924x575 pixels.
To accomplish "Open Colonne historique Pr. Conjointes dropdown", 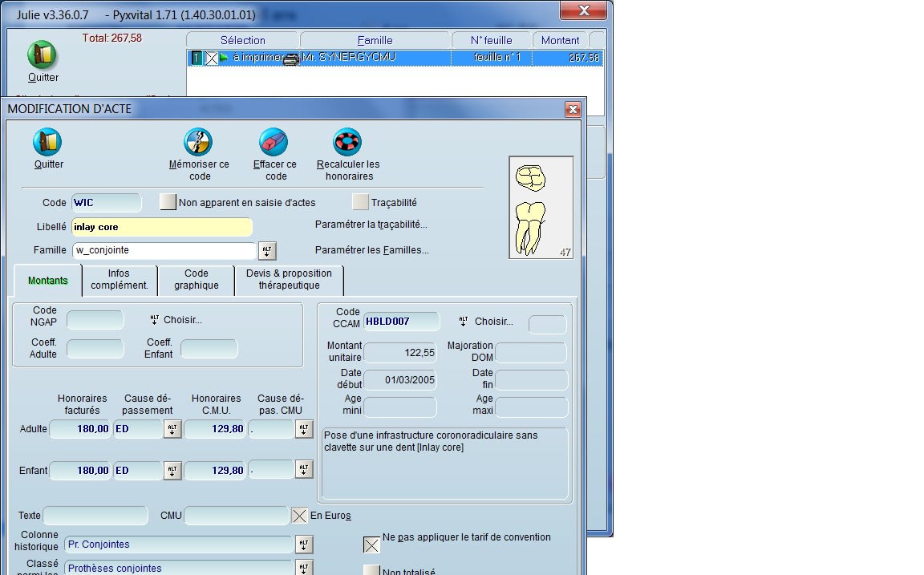I will point(303,545).
